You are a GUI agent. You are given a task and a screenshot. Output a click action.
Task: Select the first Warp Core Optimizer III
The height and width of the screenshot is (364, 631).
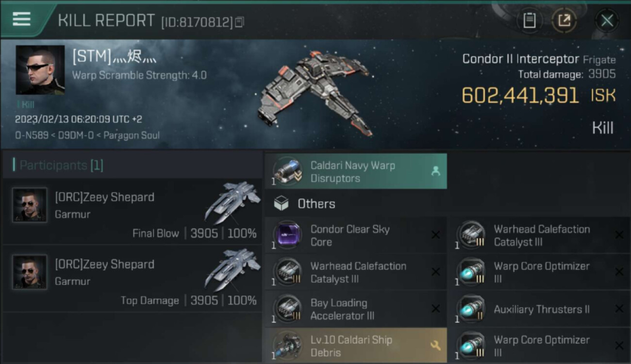(x=539, y=272)
